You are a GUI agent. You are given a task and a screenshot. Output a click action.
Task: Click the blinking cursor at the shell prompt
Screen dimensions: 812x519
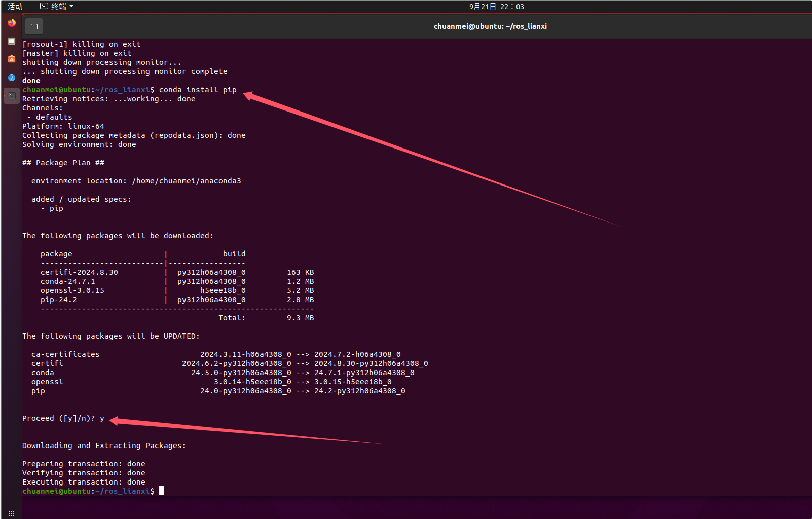pyautogui.click(x=161, y=491)
